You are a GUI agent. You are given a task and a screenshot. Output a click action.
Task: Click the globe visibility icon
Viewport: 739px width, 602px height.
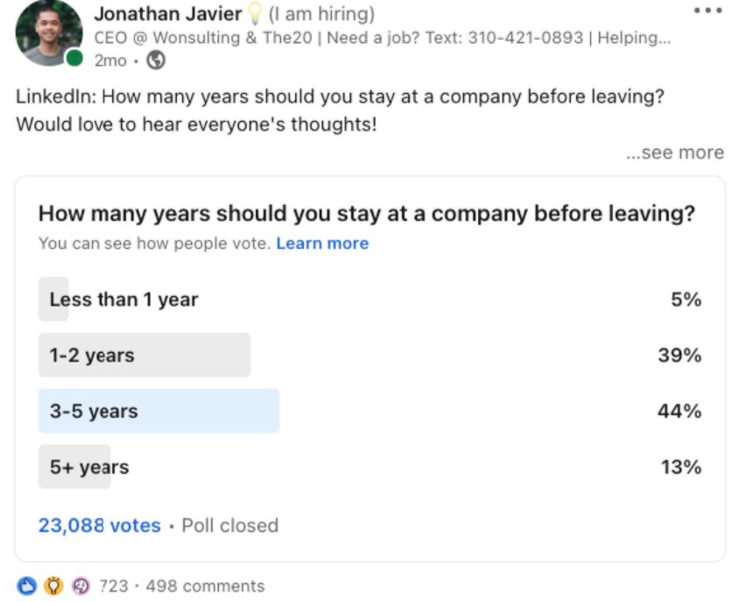(x=156, y=60)
